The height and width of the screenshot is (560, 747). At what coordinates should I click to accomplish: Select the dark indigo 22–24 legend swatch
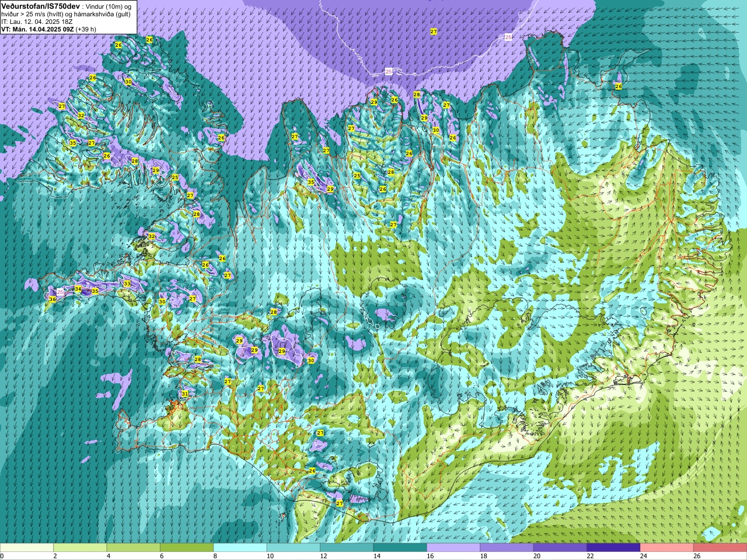[x=613, y=548]
